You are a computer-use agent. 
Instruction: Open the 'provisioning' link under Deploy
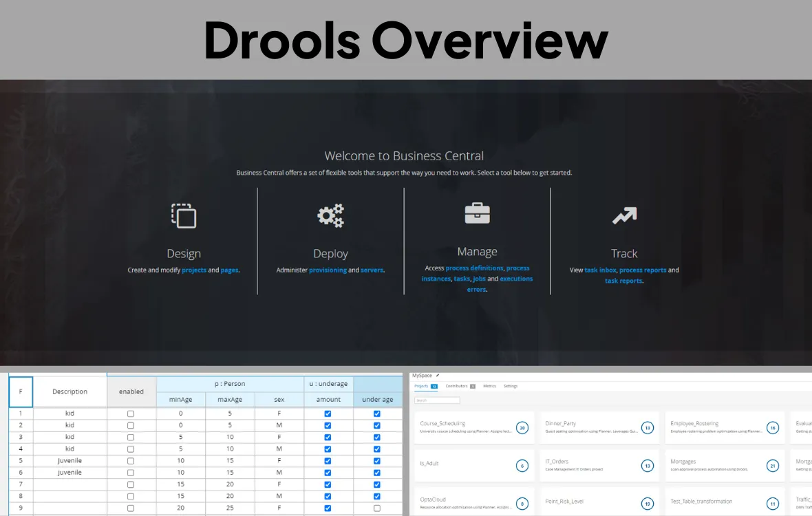pos(328,270)
